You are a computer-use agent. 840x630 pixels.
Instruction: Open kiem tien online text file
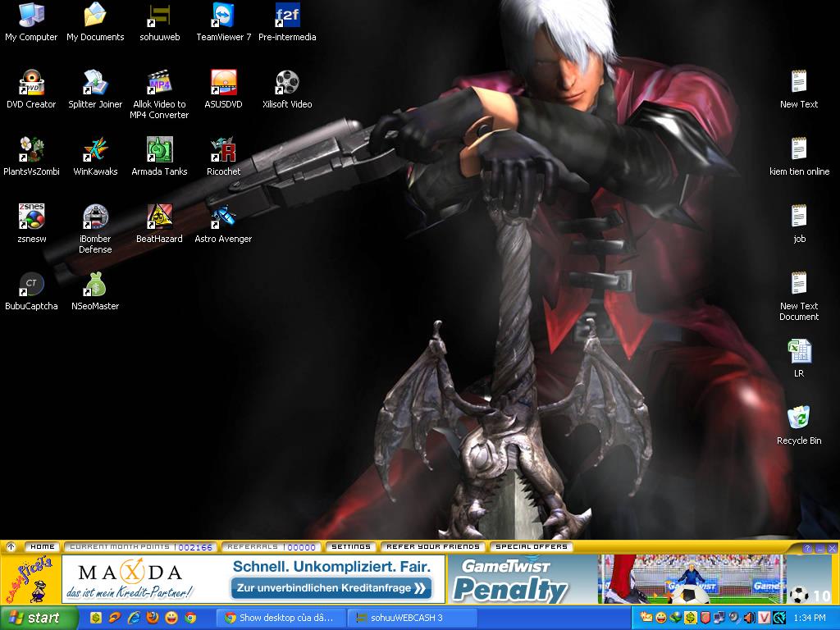point(799,156)
